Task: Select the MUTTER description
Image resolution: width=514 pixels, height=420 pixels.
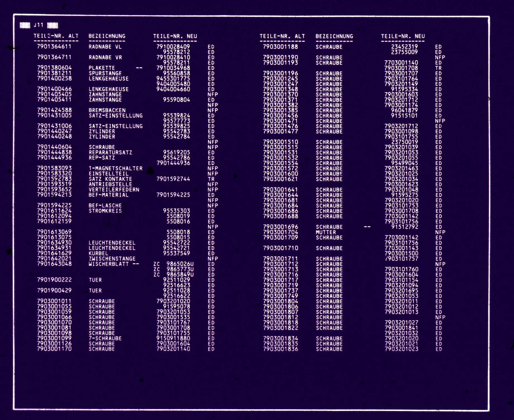Action: (326, 232)
